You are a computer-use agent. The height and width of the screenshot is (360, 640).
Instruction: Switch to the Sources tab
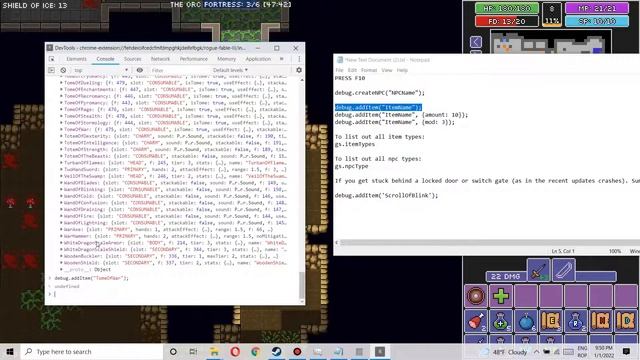(133, 59)
